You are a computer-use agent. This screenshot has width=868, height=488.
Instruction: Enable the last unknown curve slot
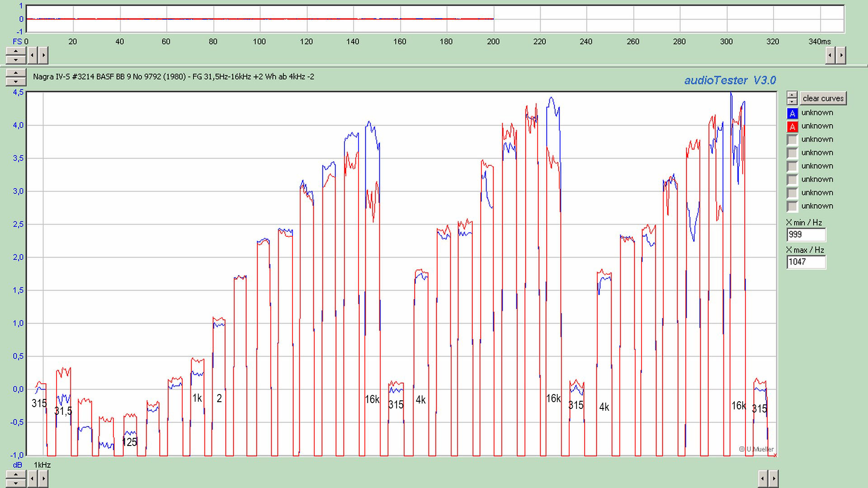792,206
